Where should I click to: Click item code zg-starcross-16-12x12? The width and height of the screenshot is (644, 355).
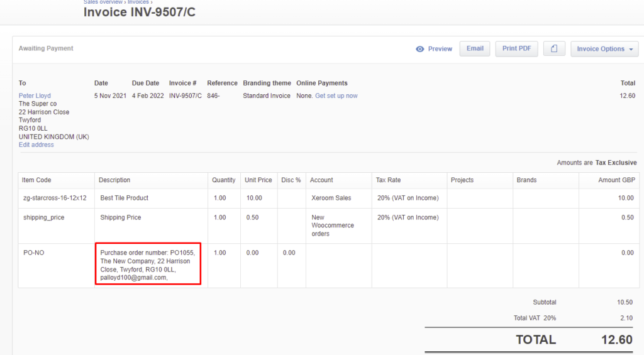pyautogui.click(x=55, y=198)
